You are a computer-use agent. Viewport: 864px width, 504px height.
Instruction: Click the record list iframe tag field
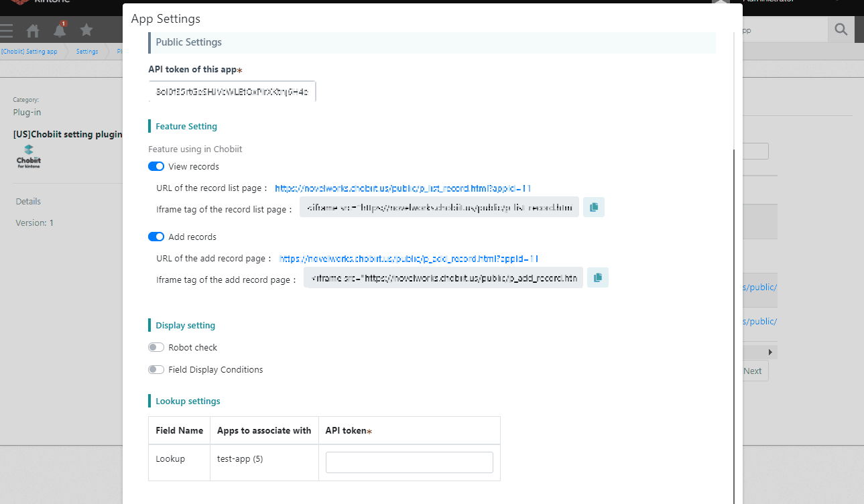click(x=439, y=208)
